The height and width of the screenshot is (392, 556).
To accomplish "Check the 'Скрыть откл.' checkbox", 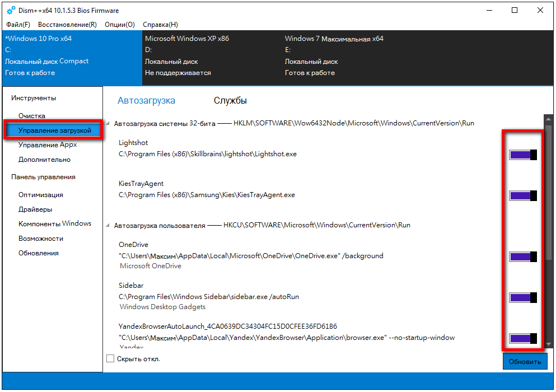I will point(110,358).
